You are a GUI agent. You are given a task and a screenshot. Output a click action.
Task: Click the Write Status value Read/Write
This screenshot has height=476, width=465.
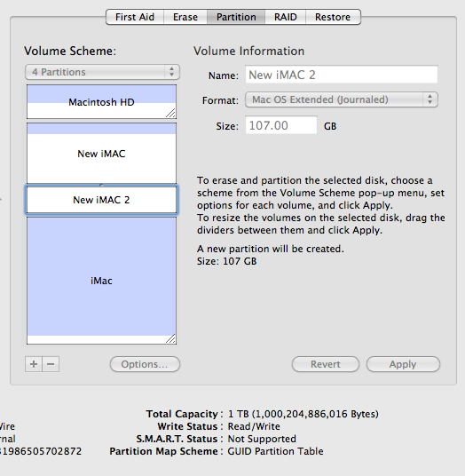tap(254, 426)
